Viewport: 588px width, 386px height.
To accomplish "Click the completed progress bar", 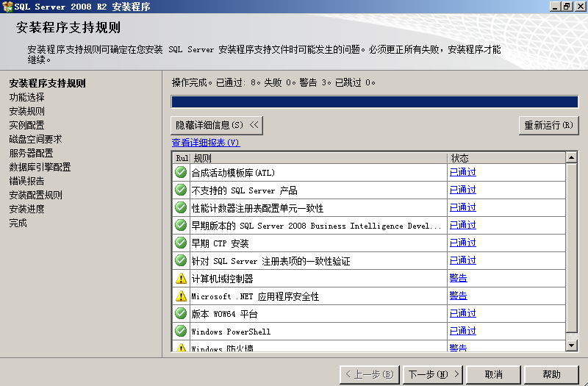I will point(374,101).
